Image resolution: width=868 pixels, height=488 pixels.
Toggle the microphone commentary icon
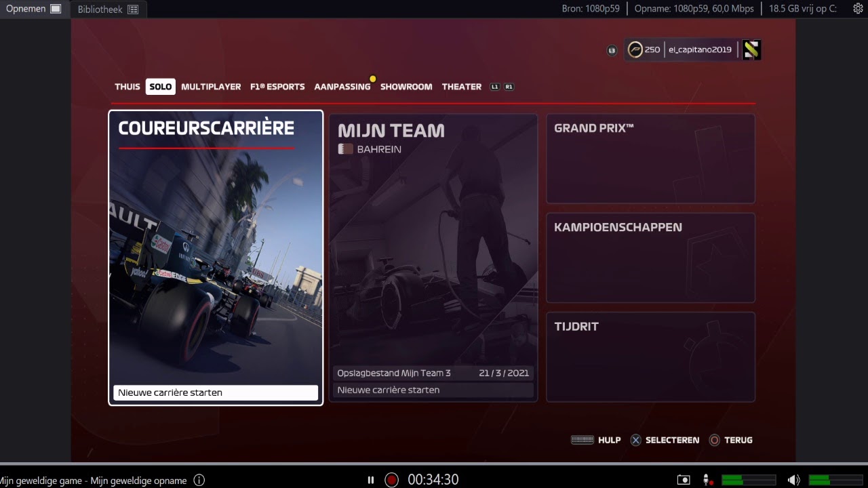coord(707,480)
